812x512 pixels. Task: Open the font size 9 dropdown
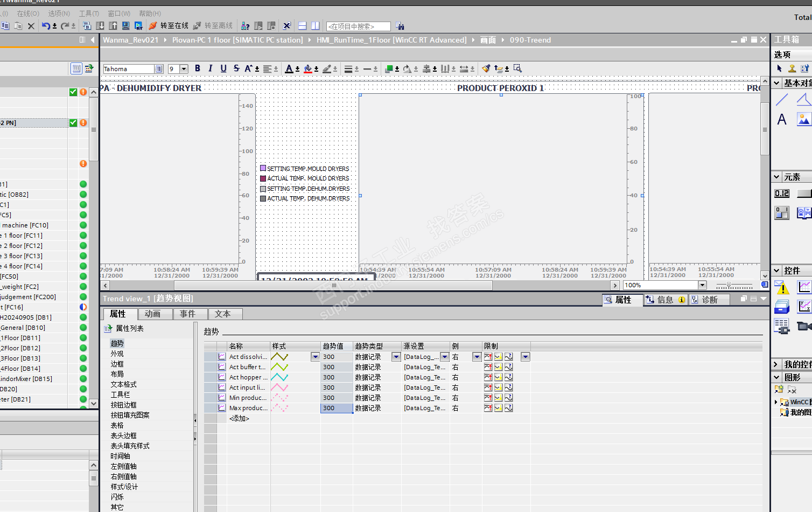tap(184, 69)
